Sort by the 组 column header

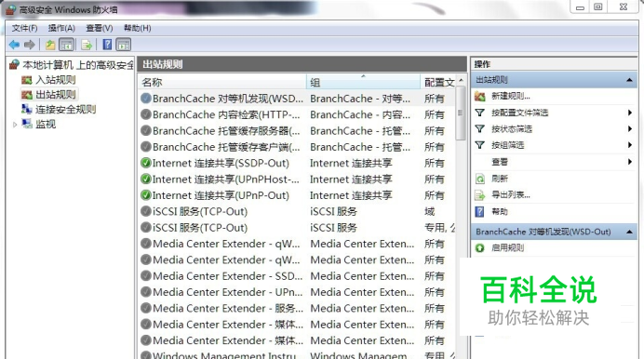click(x=363, y=82)
